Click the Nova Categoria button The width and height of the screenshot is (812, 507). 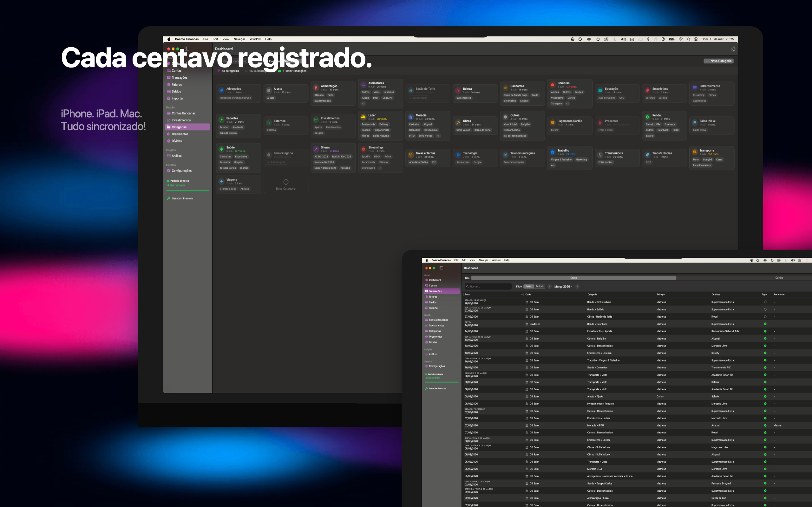coord(718,61)
